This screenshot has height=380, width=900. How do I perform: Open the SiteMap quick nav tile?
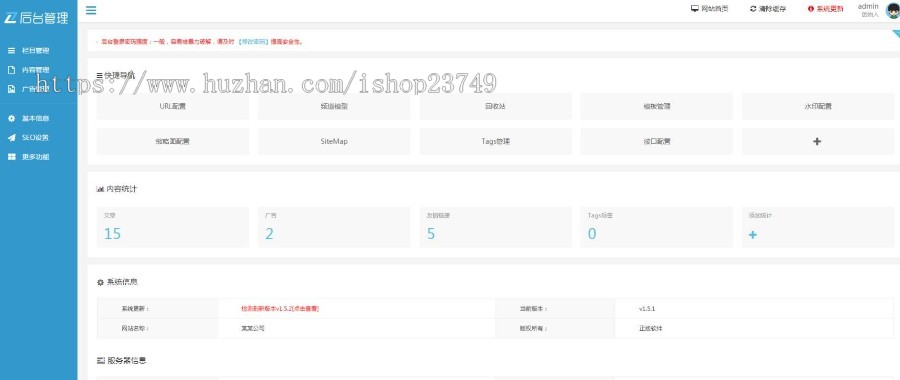point(334,141)
